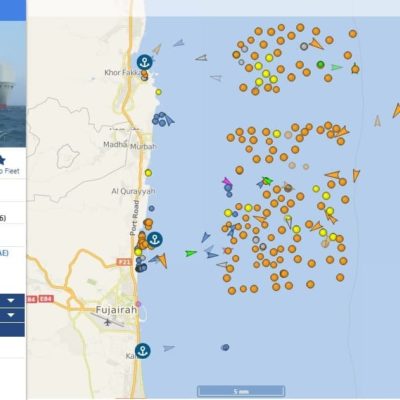Expand the second dark blue dropdown arrow

click(11, 315)
